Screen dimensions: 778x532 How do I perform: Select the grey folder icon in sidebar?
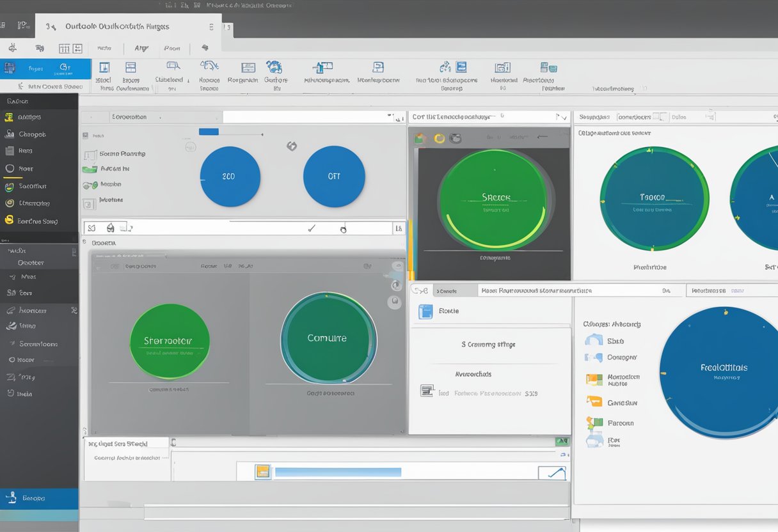pyautogui.click(x=9, y=151)
